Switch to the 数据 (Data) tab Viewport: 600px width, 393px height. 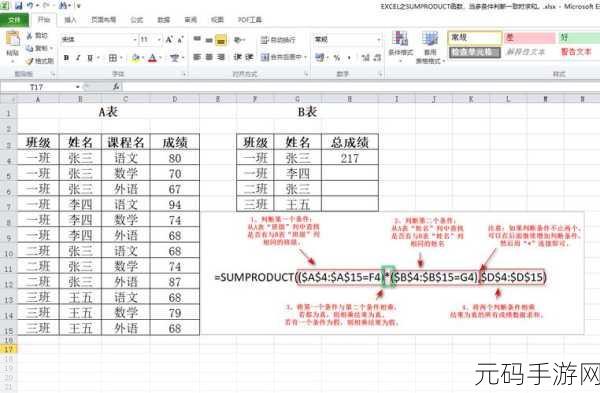pos(164,20)
